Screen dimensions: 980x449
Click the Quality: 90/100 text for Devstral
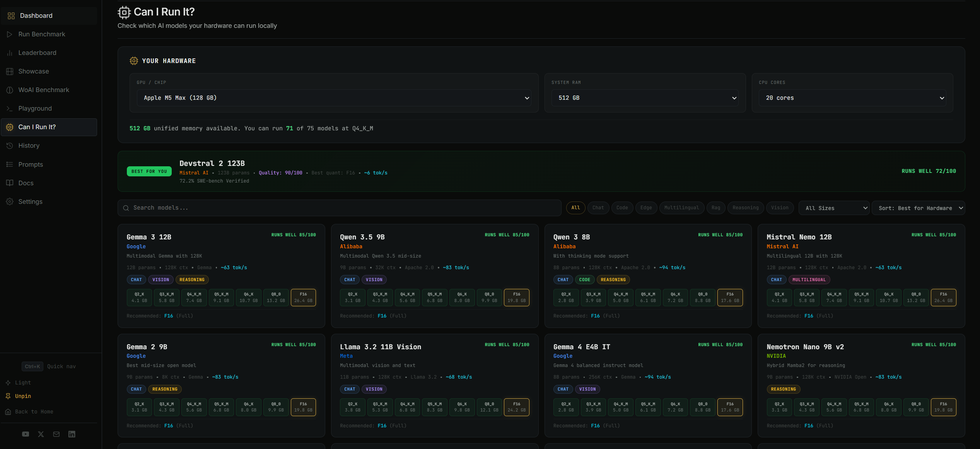coord(280,173)
